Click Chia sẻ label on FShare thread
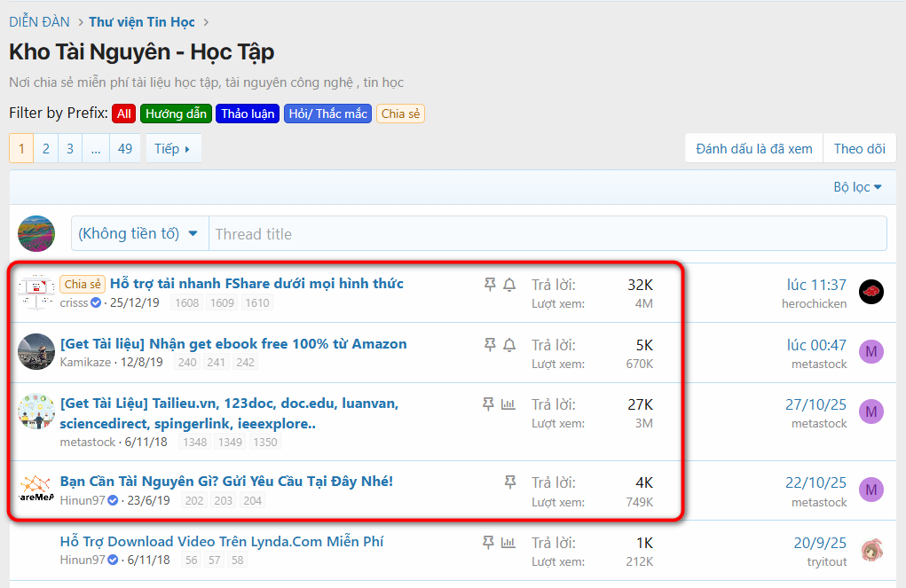The width and height of the screenshot is (906, 588). 83,284
